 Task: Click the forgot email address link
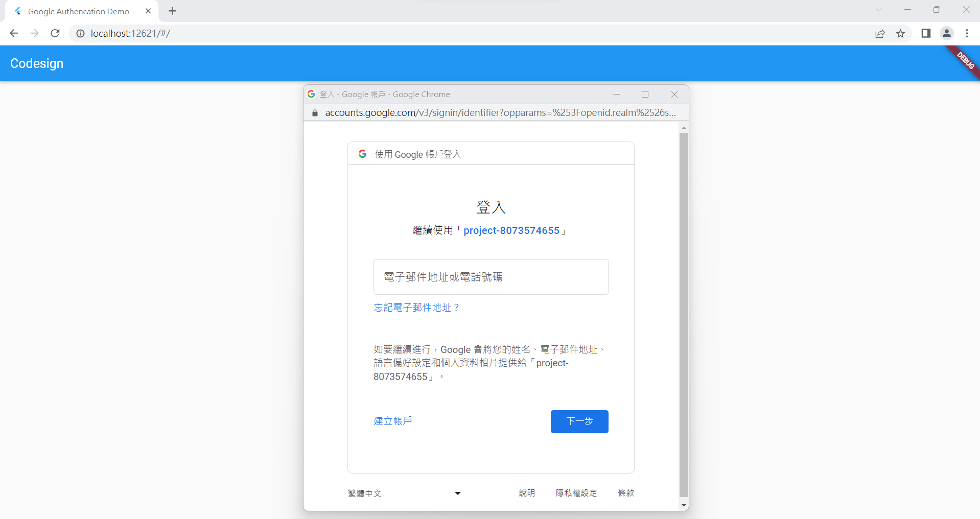416,308
